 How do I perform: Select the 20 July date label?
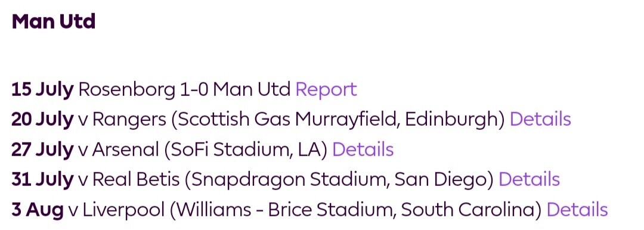tap(43, 120)
